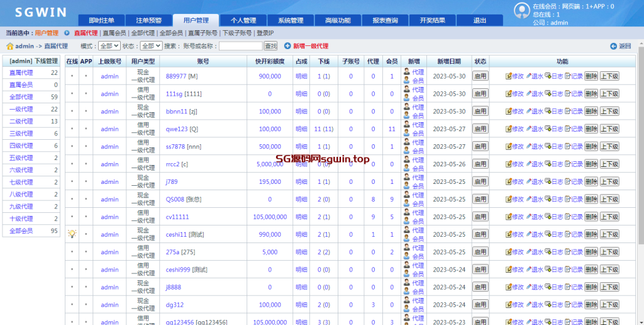Screen dimensions: 644x325
Task: Click the 退水 pencil icon in the 111sg row
Action: coord(528,94)
